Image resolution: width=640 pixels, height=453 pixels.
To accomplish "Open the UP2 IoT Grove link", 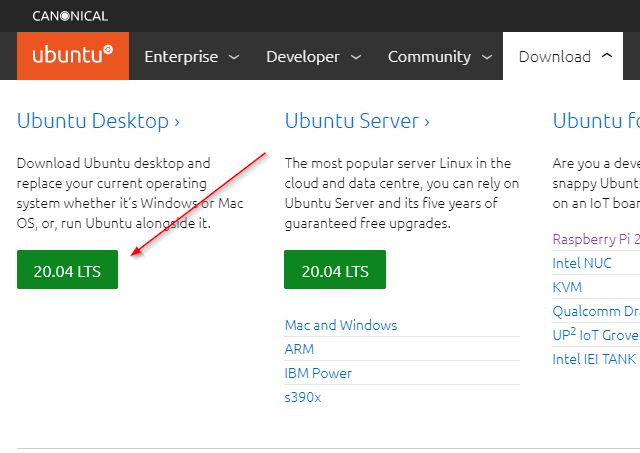I will click(x=596, y=334).
